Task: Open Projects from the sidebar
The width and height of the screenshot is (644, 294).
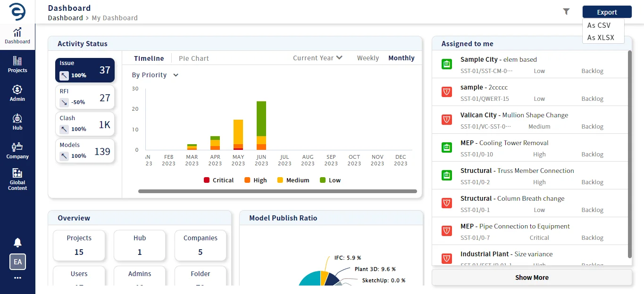Action: click(17, 65)
